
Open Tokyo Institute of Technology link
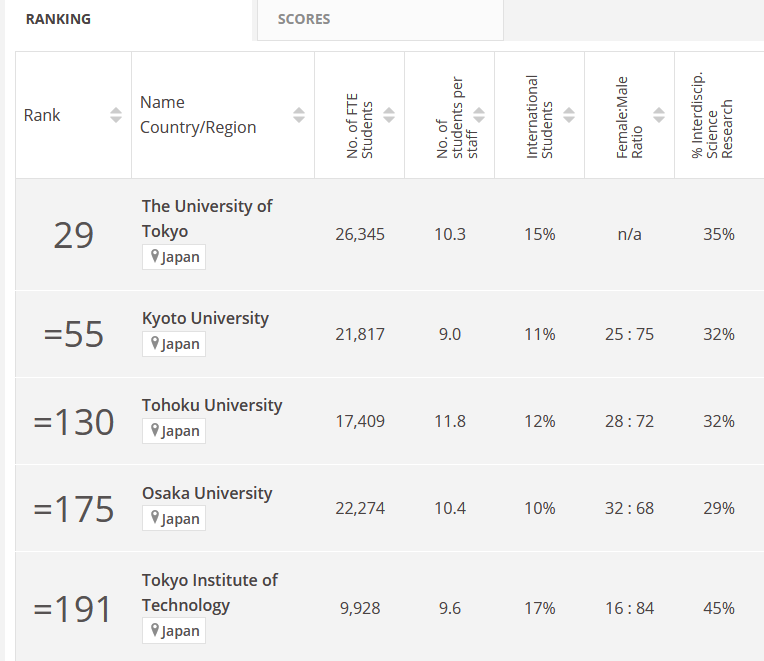(x=210, y=592)
